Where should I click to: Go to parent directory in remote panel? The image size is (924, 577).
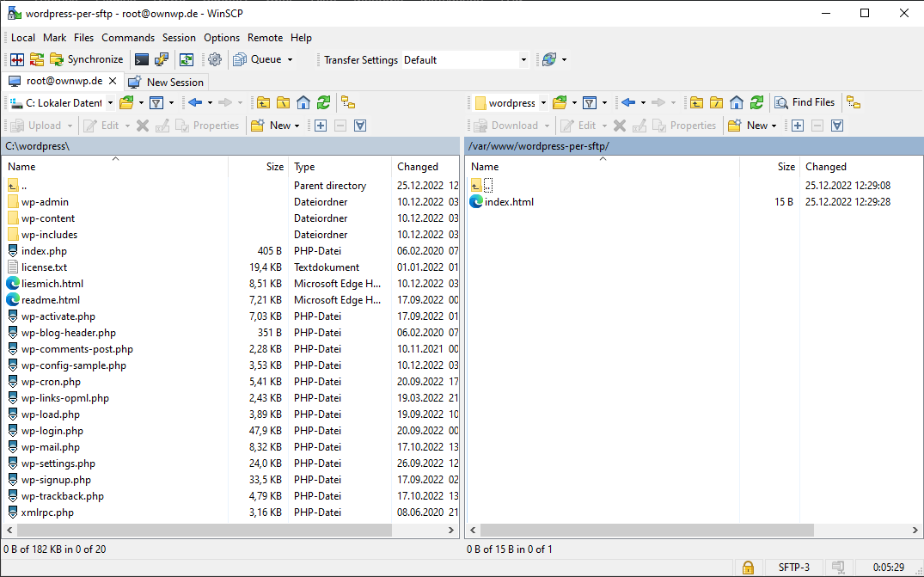click(x=696, y=102)
